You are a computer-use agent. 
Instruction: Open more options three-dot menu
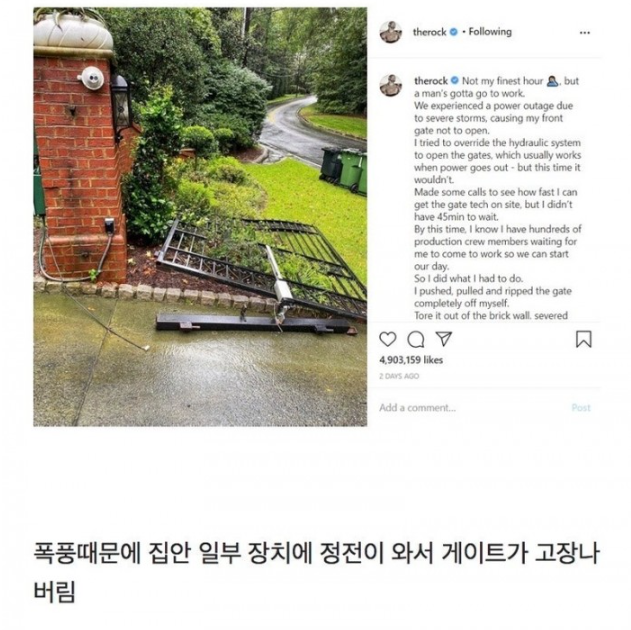coord(585,33)
